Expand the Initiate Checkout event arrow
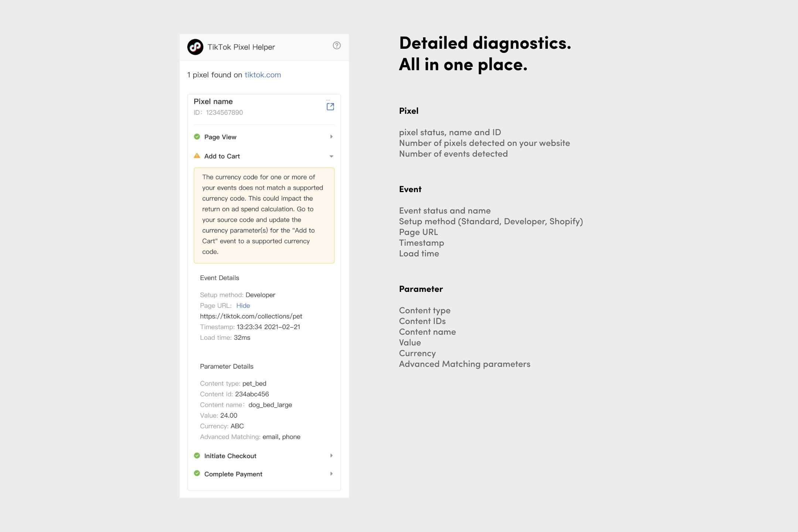798x532 pixels. [x=331, y=456]
